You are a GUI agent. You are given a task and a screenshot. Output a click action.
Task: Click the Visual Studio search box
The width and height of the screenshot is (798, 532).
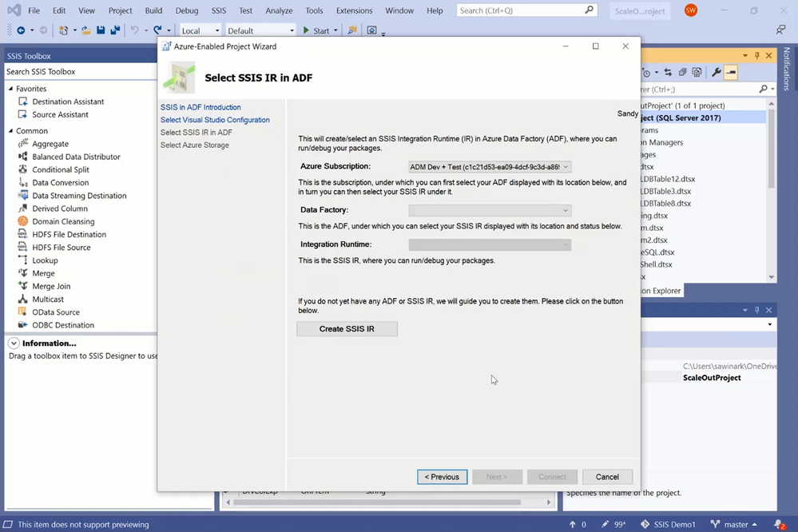click(x=526, y=10)
